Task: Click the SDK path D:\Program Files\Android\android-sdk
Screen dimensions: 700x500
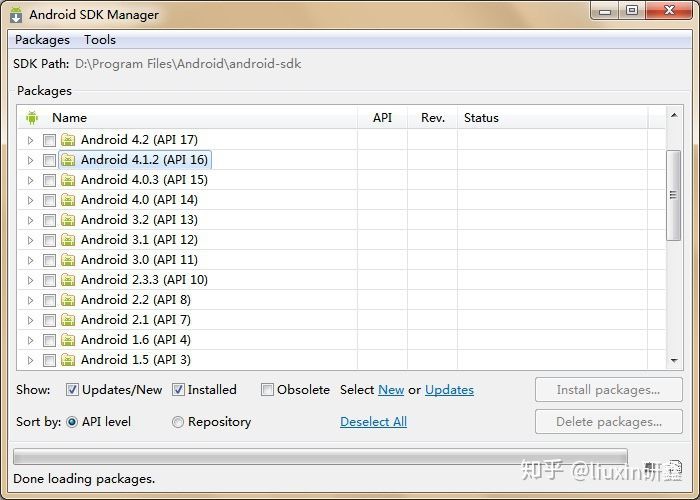Action: pos(188,64)
